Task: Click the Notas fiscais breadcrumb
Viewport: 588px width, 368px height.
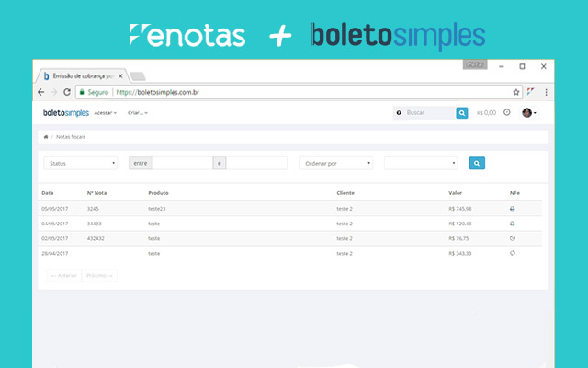Action: (x=71, y=137)
